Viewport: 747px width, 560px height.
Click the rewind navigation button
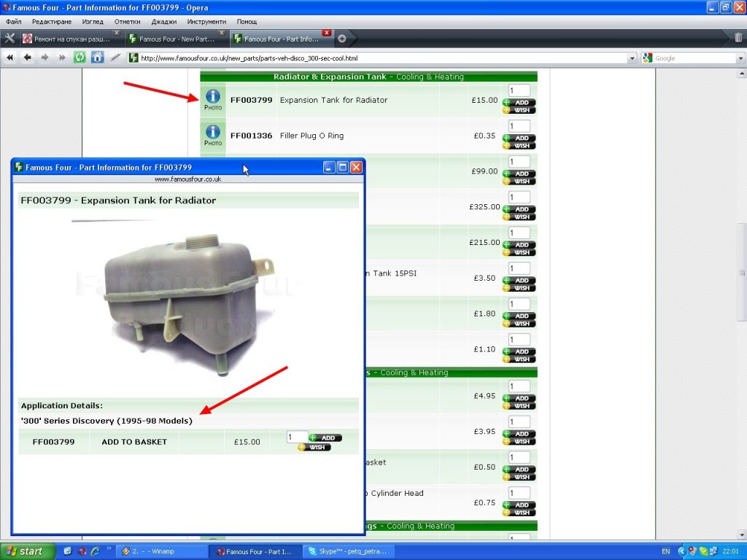9,58
